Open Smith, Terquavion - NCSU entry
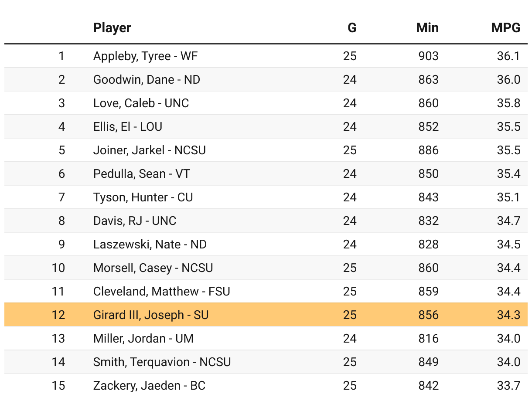The height and width of the screenshot is (401, 532). [x=162, y=362]
